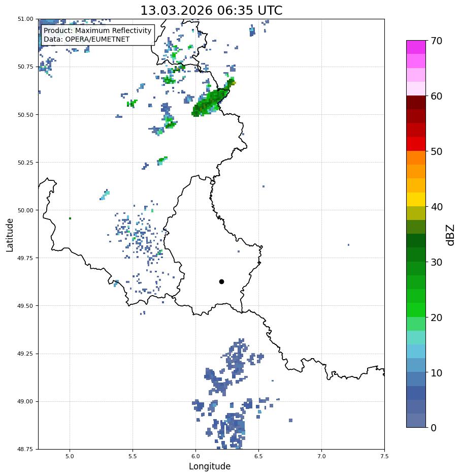Click the orange colorbar segment below 50
Viewport: 461px width, 476px height.
click(x=416, y=158)
